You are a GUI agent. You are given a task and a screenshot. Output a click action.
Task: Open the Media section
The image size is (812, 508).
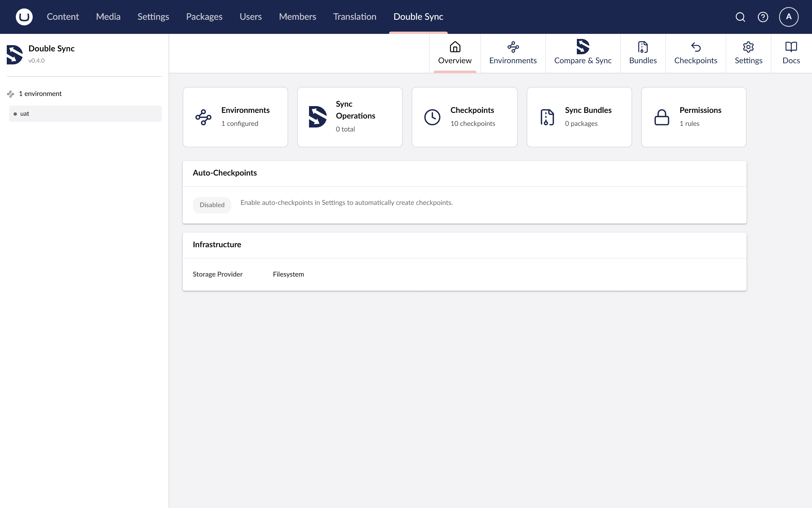coord(108,17)
